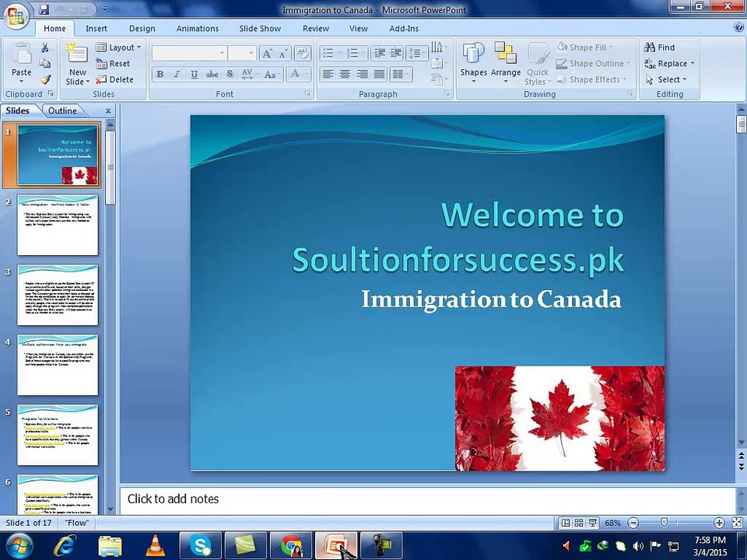Image resolution: width=747 pixels, height=560 pixels.
Task: Click the Shape Effects button
Action: click(591, 79)
